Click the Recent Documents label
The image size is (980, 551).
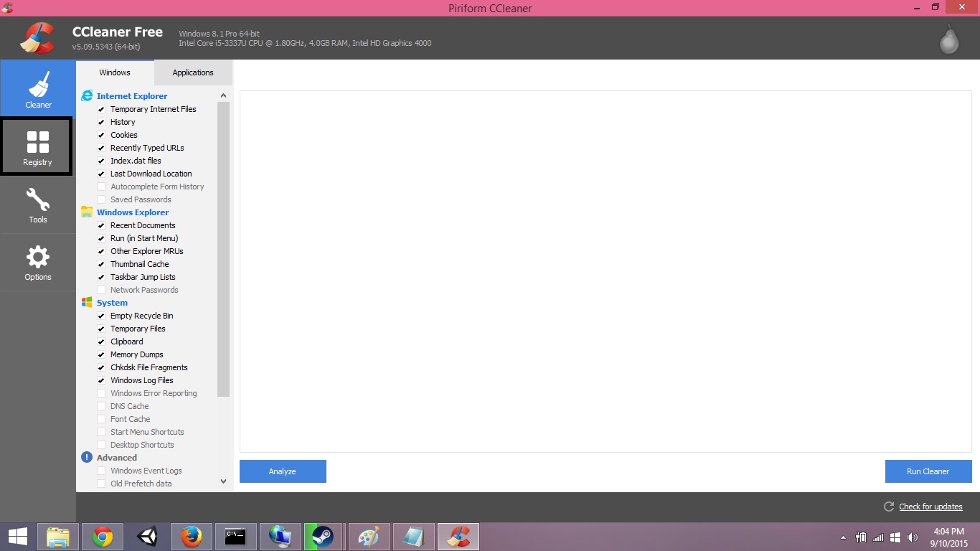[143, 225]
